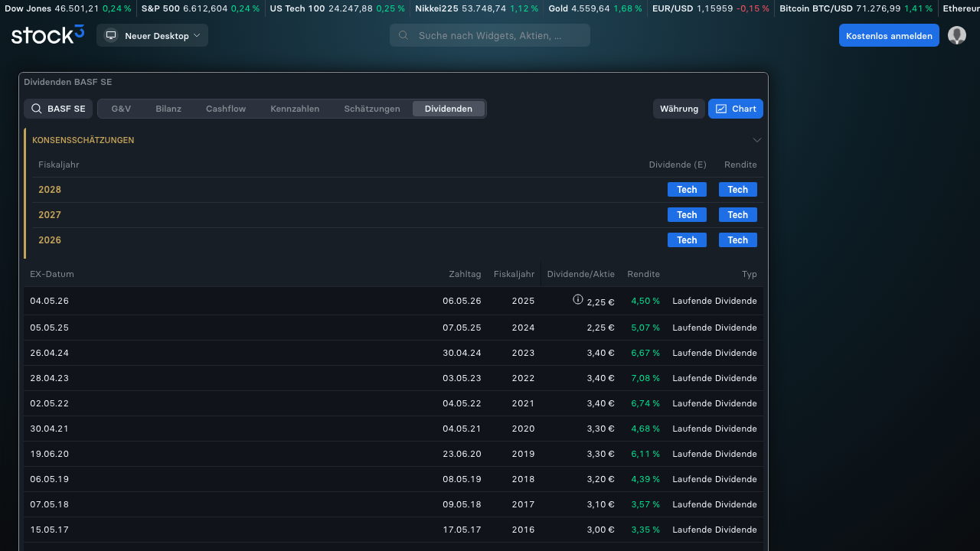Click Zahltag 09.05.18 cell
This screenshot has height=551, width=980.
(462, 504)
